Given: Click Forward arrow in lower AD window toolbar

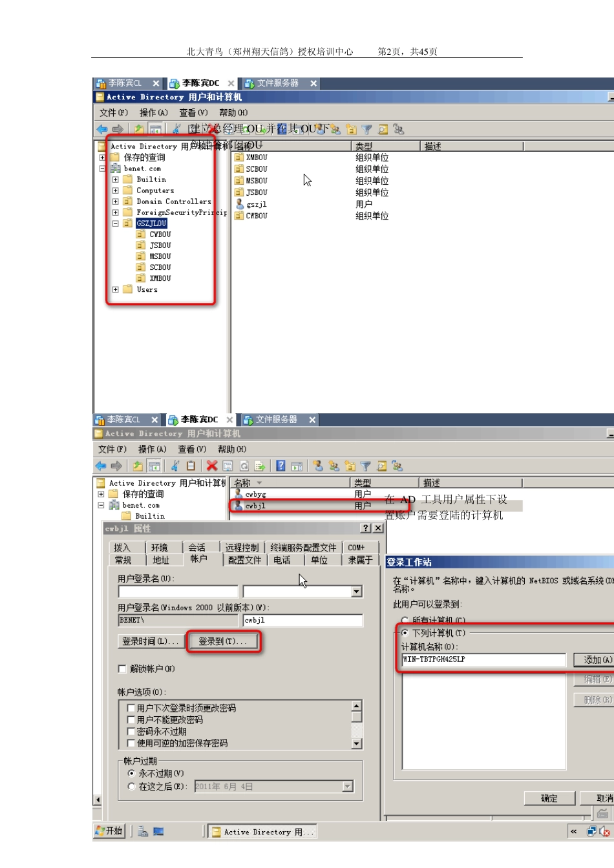Looking at the screenshot, I should (x=116, y=466).
